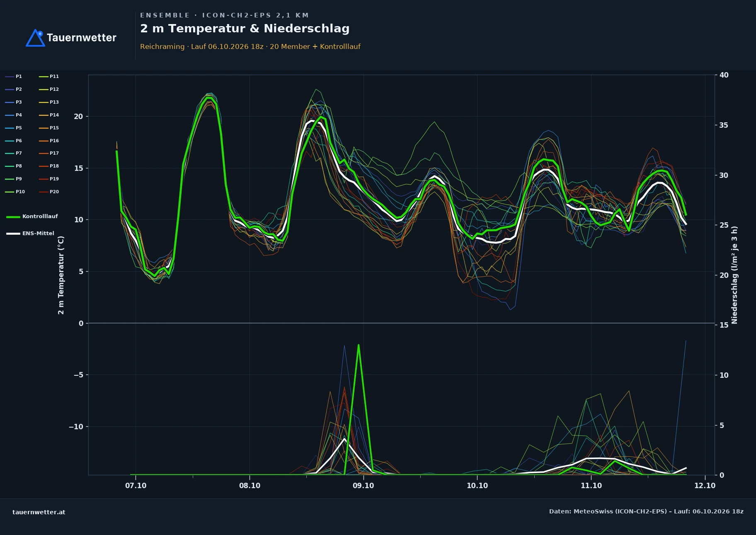
Task: Click the 0 tick on the precipitation axis
Action: (x=722, y=475)
